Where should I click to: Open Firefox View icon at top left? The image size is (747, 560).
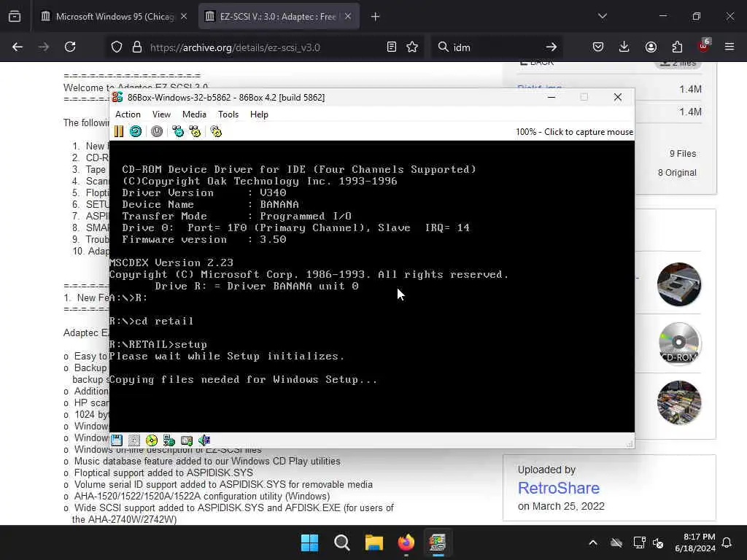click(x=15, y=17)
